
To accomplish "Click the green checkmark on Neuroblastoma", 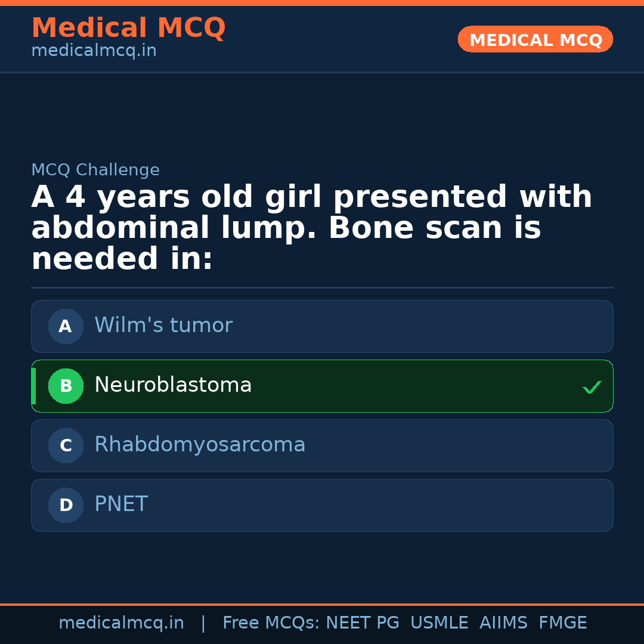I will 592,387.
